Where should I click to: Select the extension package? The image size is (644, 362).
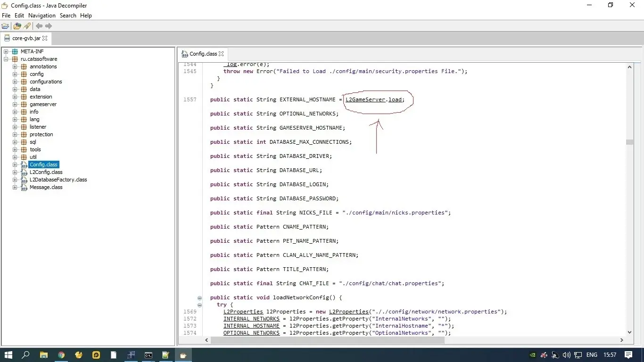(41, 97)
